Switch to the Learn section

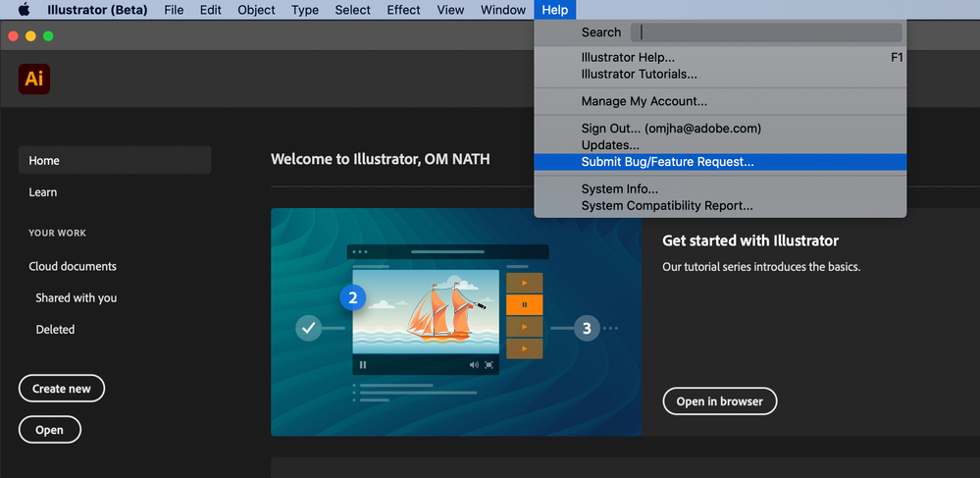tap(42, 192)
